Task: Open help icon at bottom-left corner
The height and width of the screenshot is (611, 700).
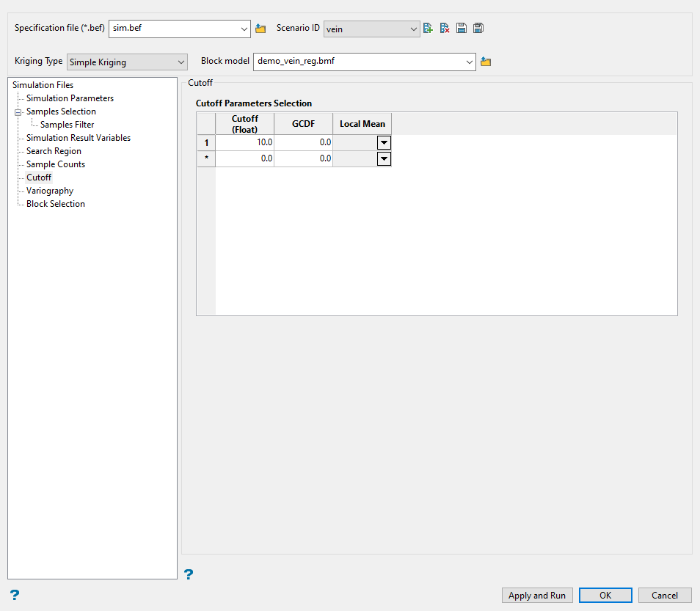Action: pos(14,594)
